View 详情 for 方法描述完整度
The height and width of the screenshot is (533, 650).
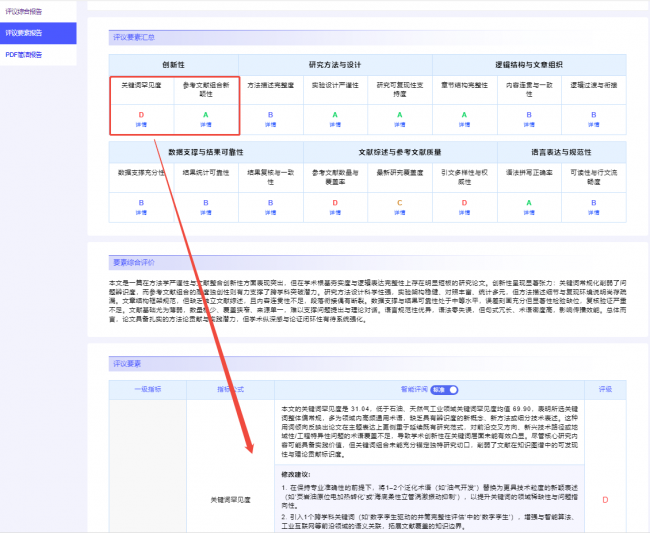click(x=270, y=125)
